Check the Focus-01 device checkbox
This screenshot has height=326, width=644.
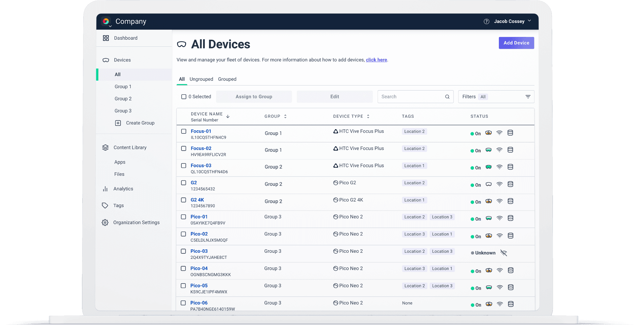[183, 131]
